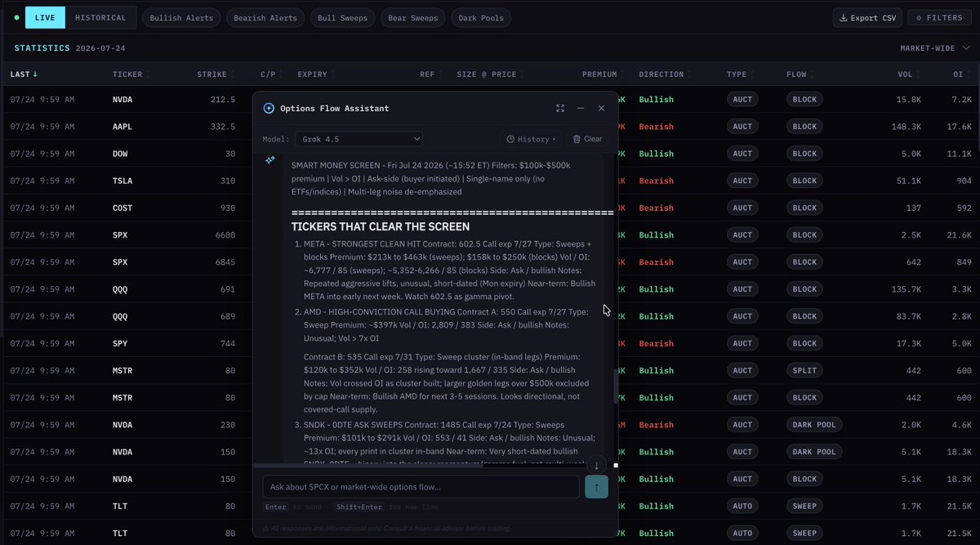Send the message with the up-arrow button
This screenshot has height=545, width=980.
click(596, 487)
